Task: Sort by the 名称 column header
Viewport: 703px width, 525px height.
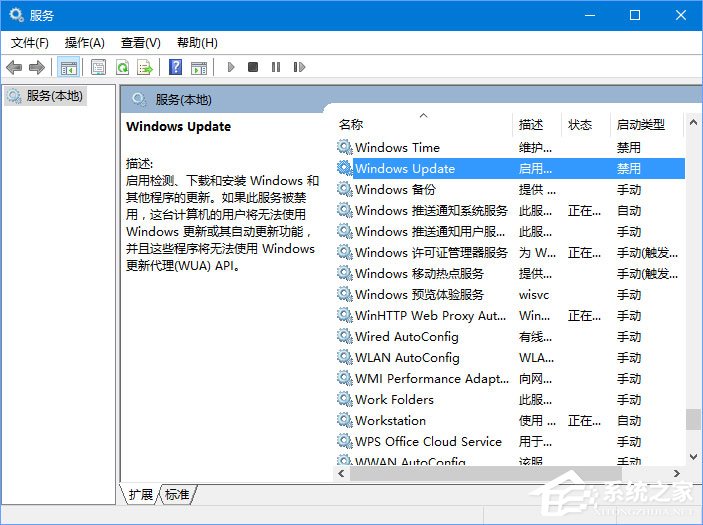Action: click(424, 124)
